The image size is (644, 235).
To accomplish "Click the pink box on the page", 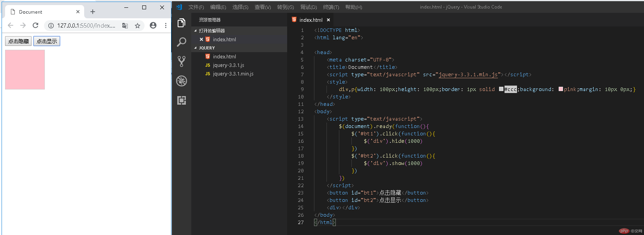I will (25, 70).
